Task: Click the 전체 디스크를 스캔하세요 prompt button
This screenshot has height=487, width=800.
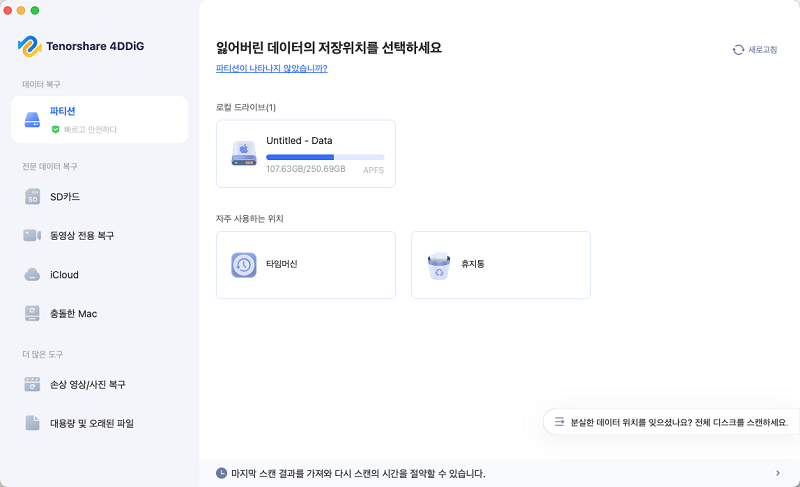Action: point(671,422)
